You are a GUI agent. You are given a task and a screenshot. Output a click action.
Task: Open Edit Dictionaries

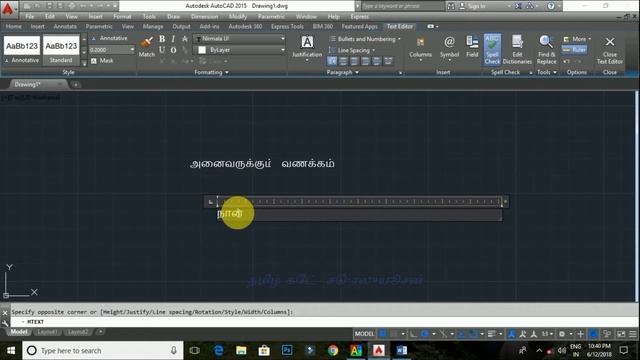(x=517, y=49)
